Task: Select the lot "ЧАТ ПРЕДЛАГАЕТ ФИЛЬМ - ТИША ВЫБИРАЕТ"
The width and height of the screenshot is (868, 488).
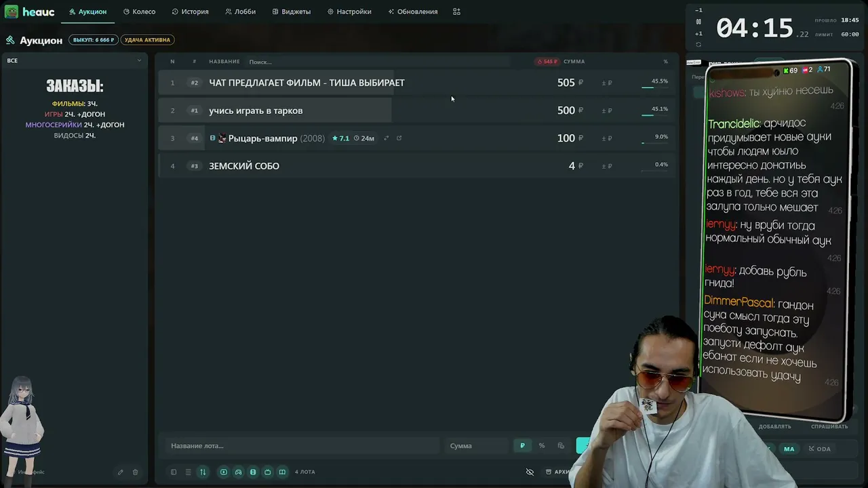Action: [x=307, y=83]
